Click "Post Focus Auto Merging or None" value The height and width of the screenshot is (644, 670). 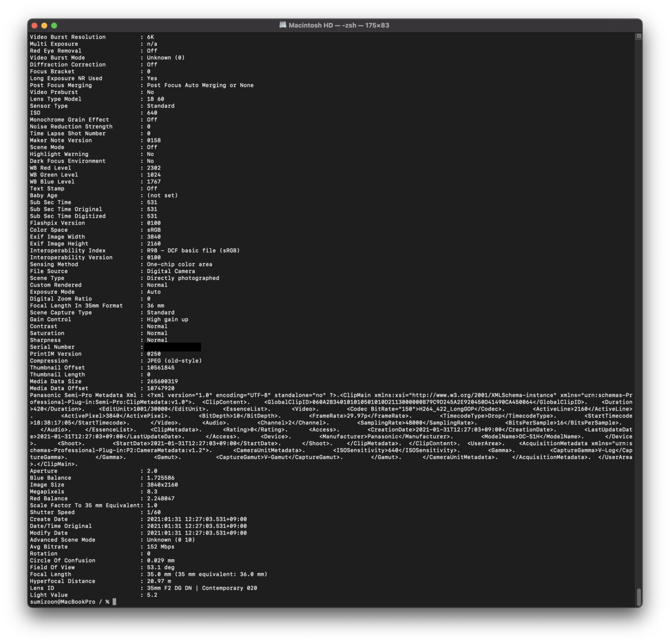pos(200,85)
